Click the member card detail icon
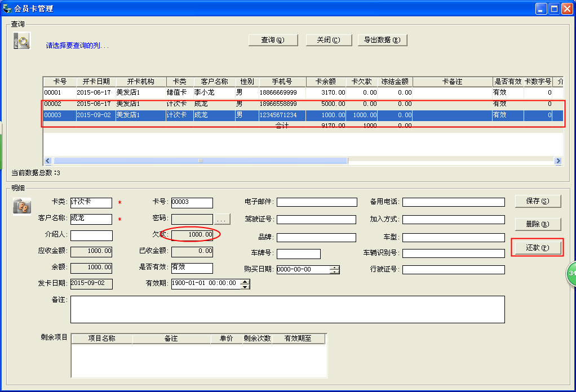Viewport: 576px width, 392px height. click(x=21, y=206)
